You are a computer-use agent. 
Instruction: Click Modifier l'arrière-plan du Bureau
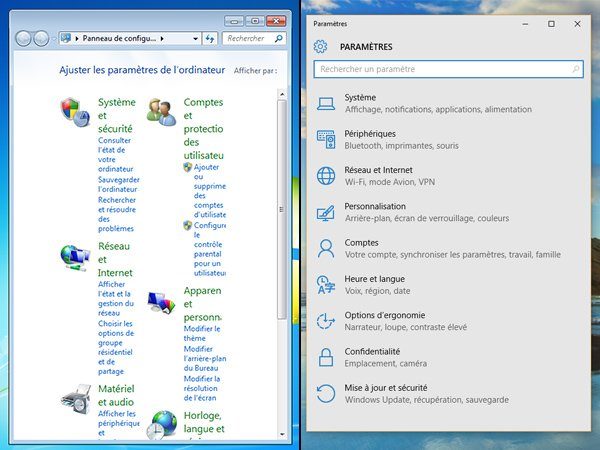click(205, 359)
